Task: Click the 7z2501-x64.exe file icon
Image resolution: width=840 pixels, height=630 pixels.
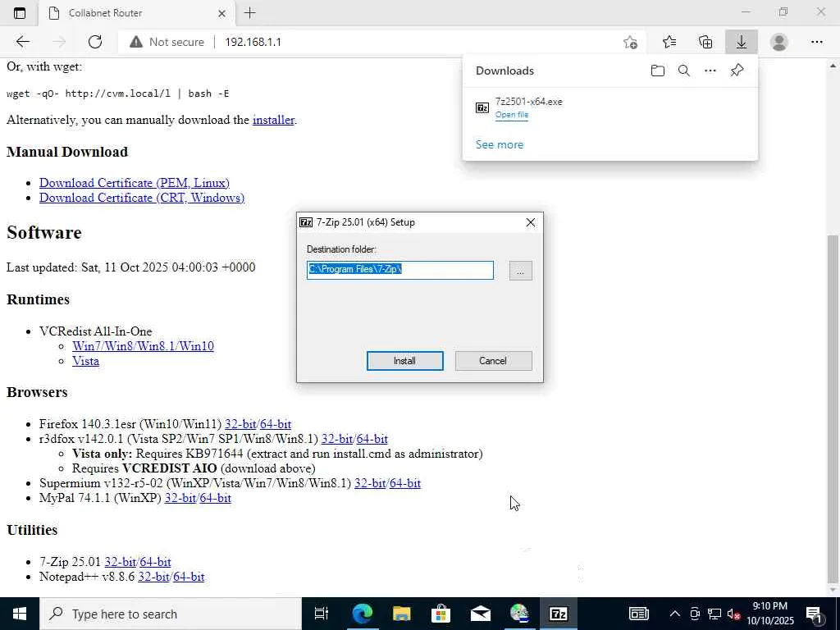Action: [x=482, y=107]
